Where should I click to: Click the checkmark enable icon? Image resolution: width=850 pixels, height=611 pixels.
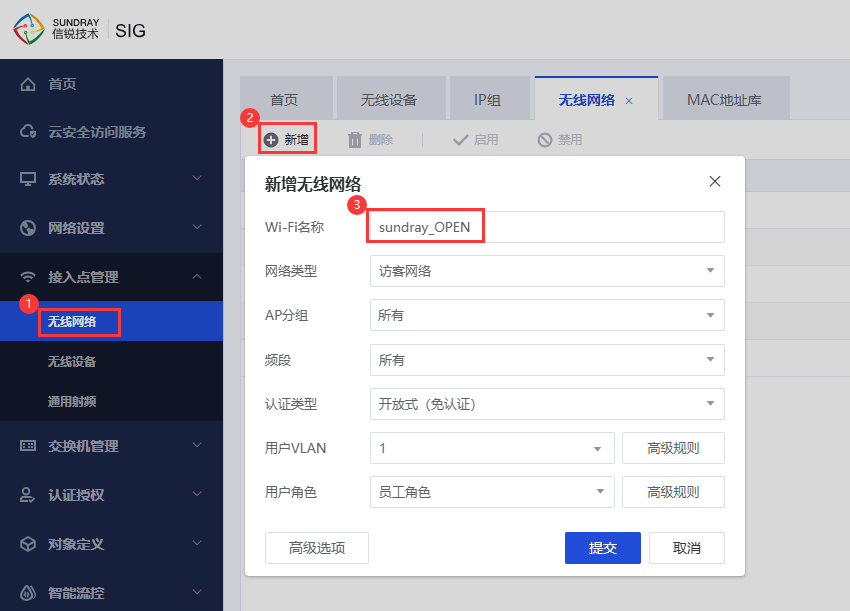click(x=460, y=140)
